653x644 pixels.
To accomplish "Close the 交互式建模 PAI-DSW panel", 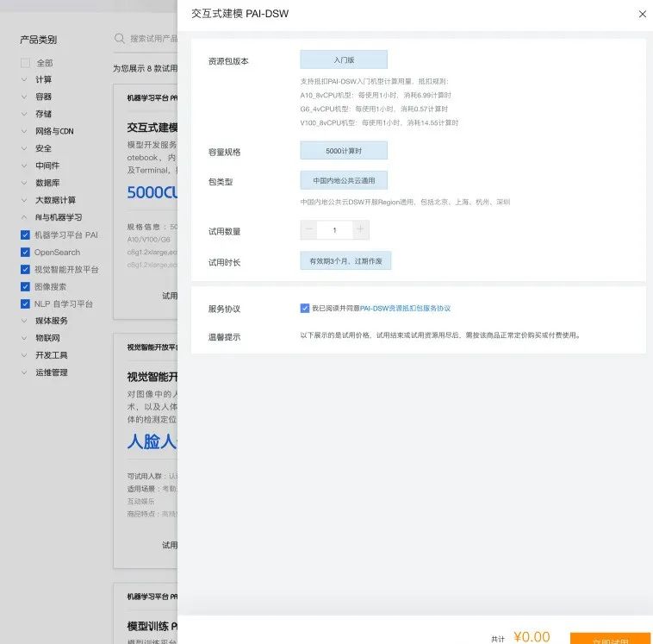I will 642,14.
